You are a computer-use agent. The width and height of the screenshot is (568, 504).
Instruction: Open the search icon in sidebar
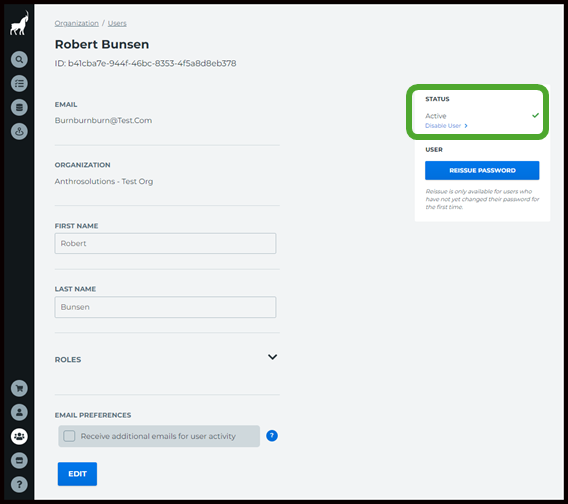[x=19, y=59]
